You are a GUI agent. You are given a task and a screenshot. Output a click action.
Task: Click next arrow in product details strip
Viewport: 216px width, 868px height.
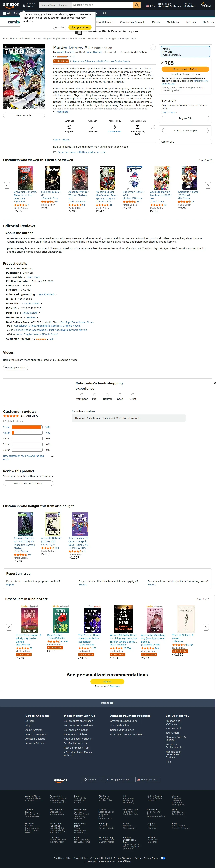point(153,127)
